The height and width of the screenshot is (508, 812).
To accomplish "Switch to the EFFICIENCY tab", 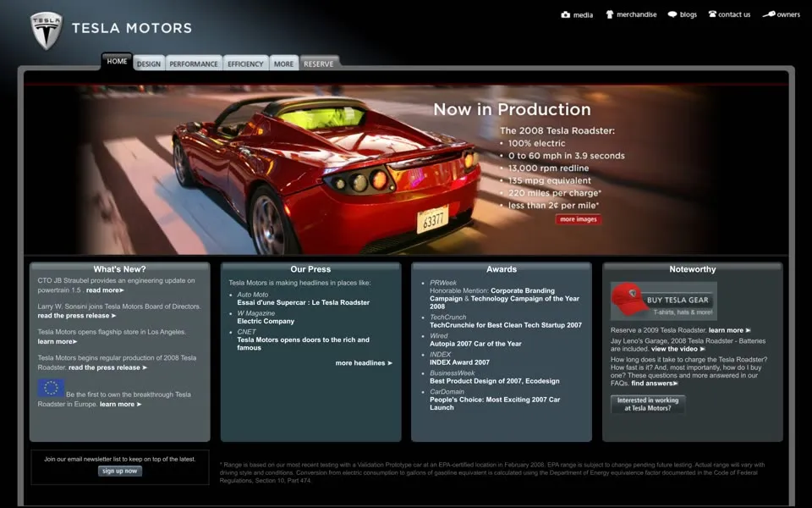I will point(245,63).
